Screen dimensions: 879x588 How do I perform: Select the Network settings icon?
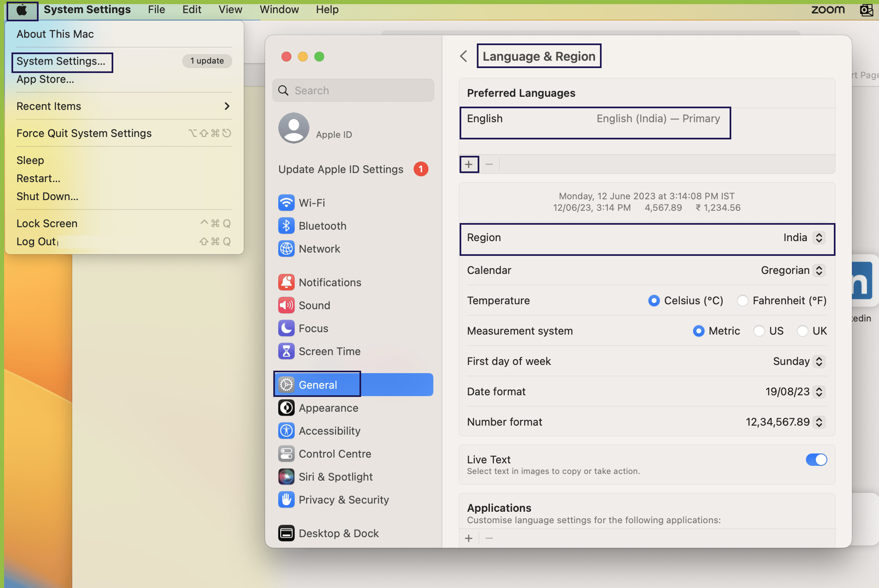click(319, 249)
